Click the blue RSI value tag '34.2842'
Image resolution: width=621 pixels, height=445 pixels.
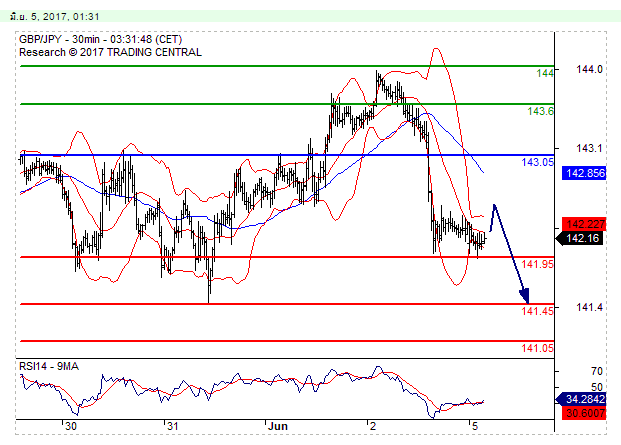(x=582, y=399)
